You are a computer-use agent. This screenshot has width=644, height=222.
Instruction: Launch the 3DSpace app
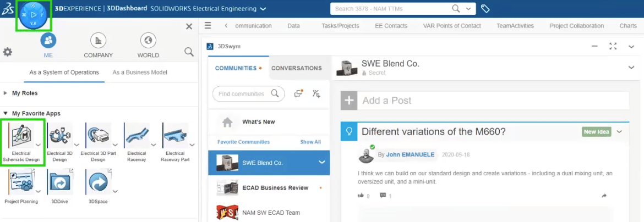click(98, 183)
